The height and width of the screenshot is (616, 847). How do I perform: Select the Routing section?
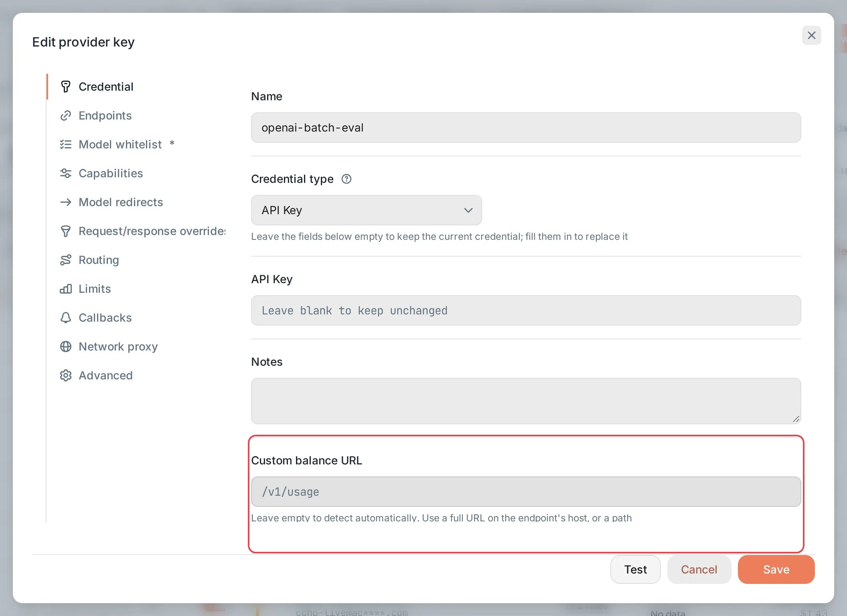[x=99, y=260]
